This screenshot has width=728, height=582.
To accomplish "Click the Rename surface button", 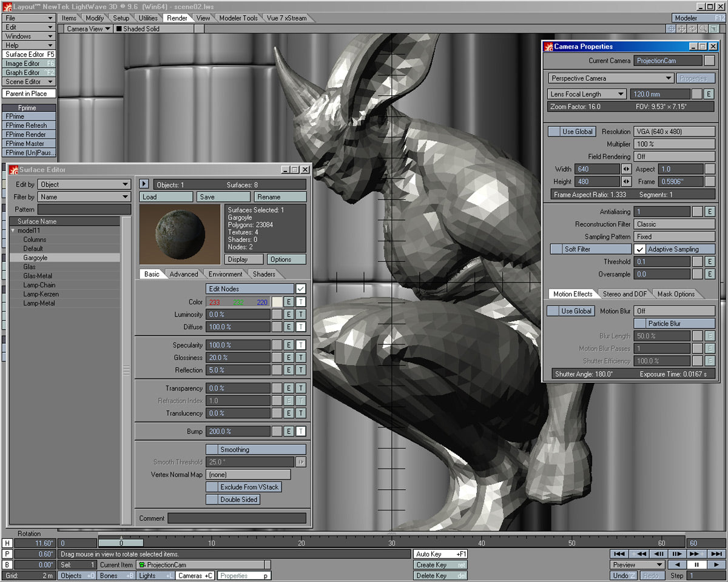I will pos(280,197).
